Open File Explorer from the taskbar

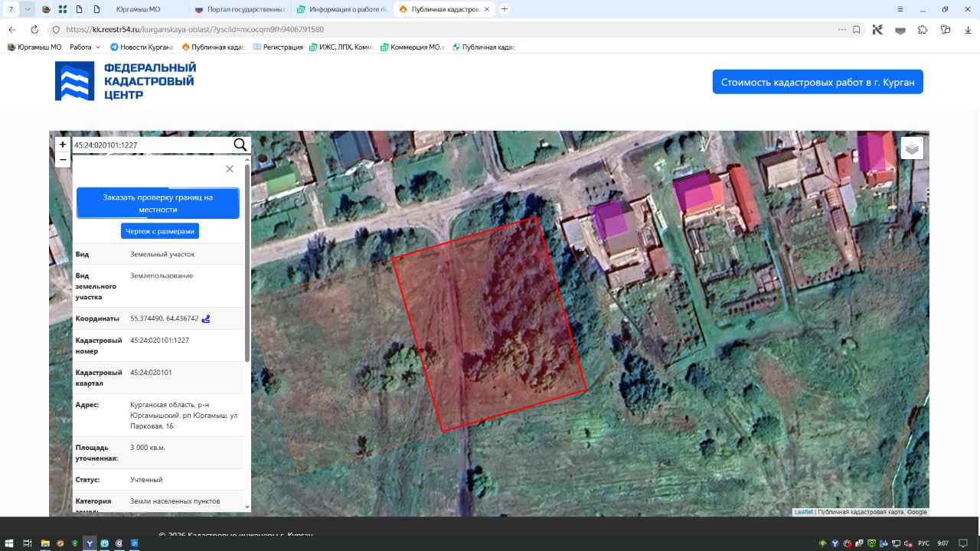[45, 543]
